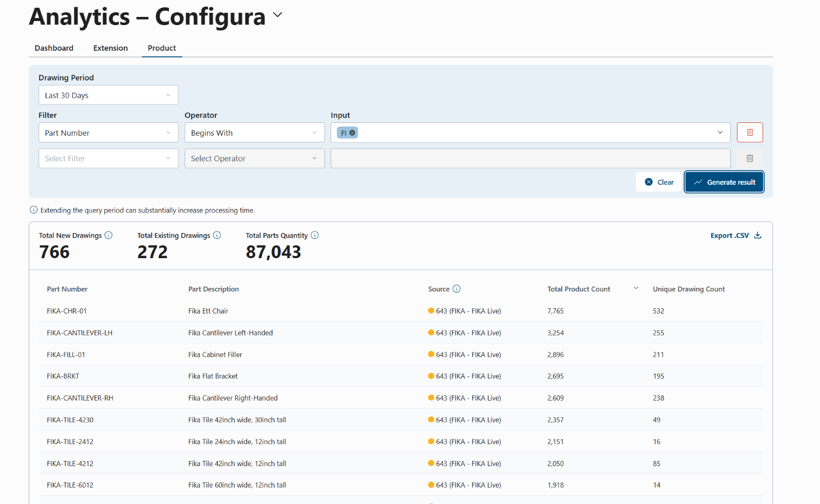Image resolution: width=820 pixels, height=504 pixels.
Task: Open the Analytics – Configura title dropdown chevron
Action: (x=278, y=15)
